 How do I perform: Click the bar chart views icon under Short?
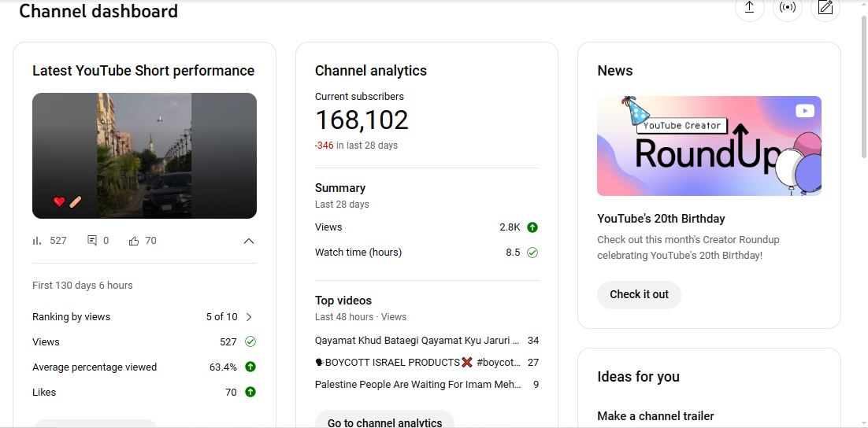(37, 241)
